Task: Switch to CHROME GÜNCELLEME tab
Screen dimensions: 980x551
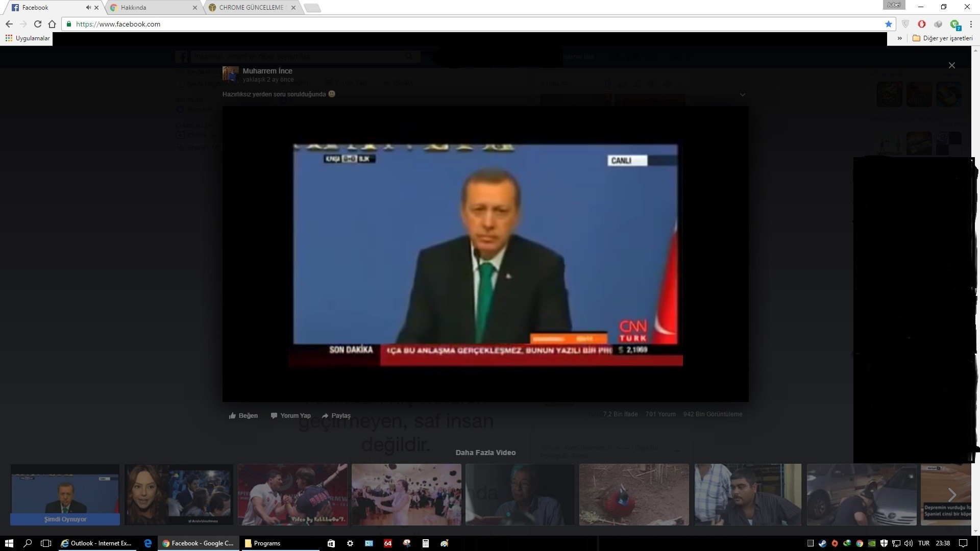Action: point(250,8)
